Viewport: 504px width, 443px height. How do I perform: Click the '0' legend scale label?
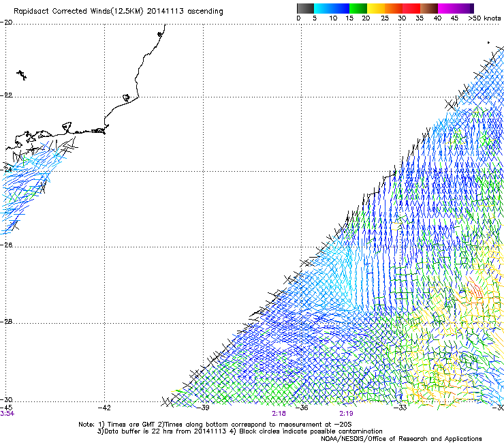tap(298, 18)
